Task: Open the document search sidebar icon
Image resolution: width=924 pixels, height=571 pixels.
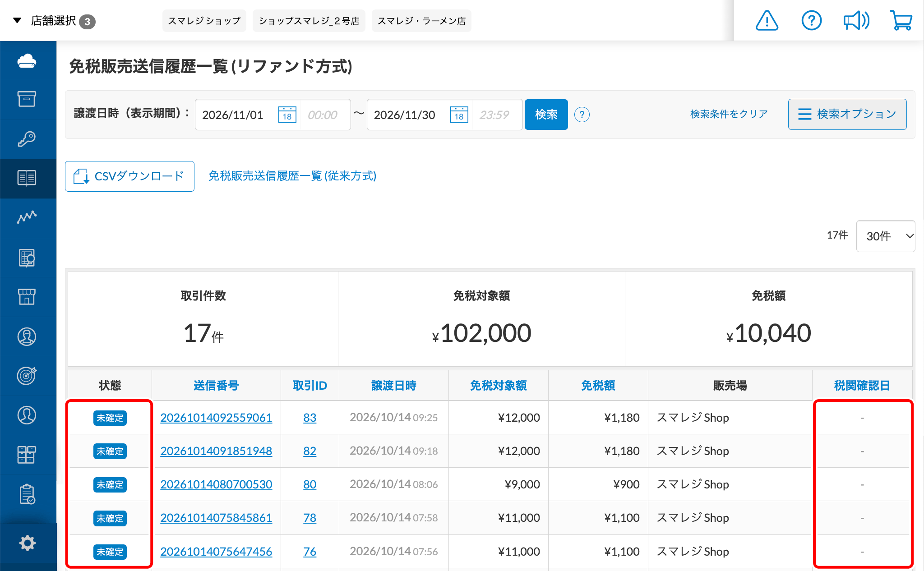Action: (x=27, y=258)
